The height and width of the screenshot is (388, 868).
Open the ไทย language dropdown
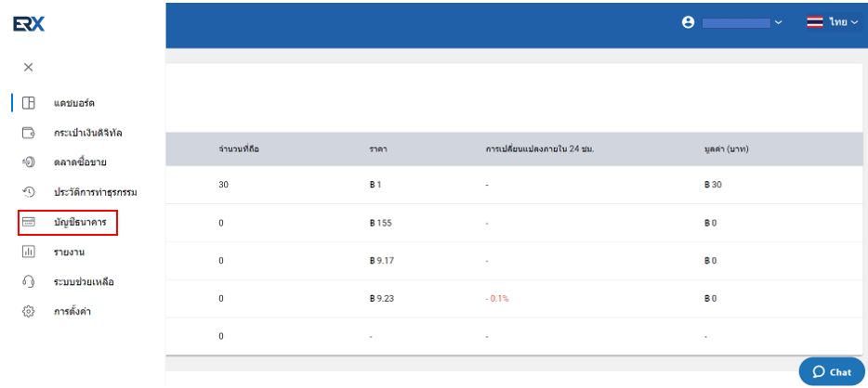click(844, 22)
